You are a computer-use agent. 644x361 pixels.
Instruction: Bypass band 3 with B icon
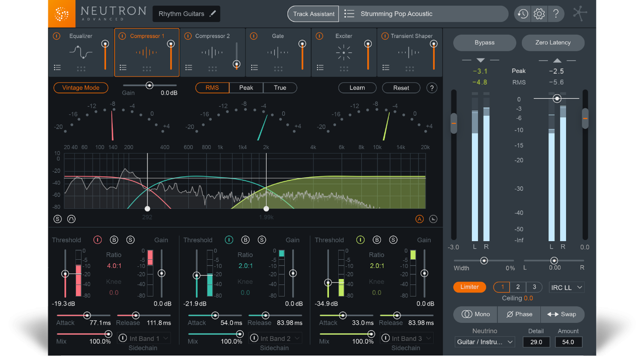[377, 240]
